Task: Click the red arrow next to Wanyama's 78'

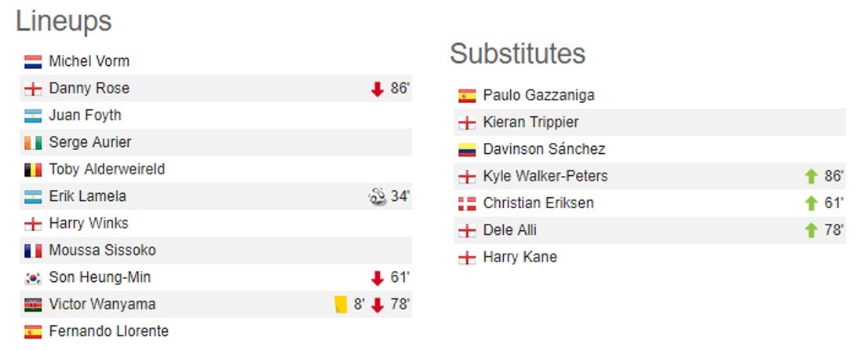Action: click(x=377, y=305)
